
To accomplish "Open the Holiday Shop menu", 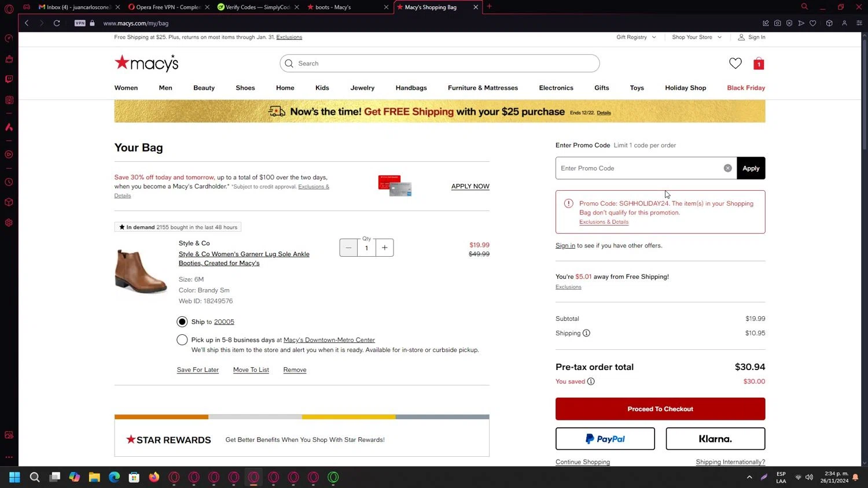I will [685, 88].
